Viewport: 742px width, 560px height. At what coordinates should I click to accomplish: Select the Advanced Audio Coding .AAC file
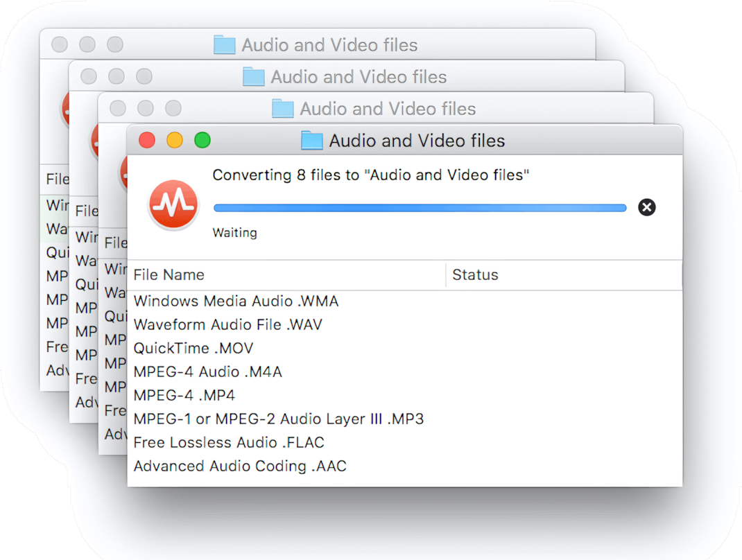pos(239,466)
